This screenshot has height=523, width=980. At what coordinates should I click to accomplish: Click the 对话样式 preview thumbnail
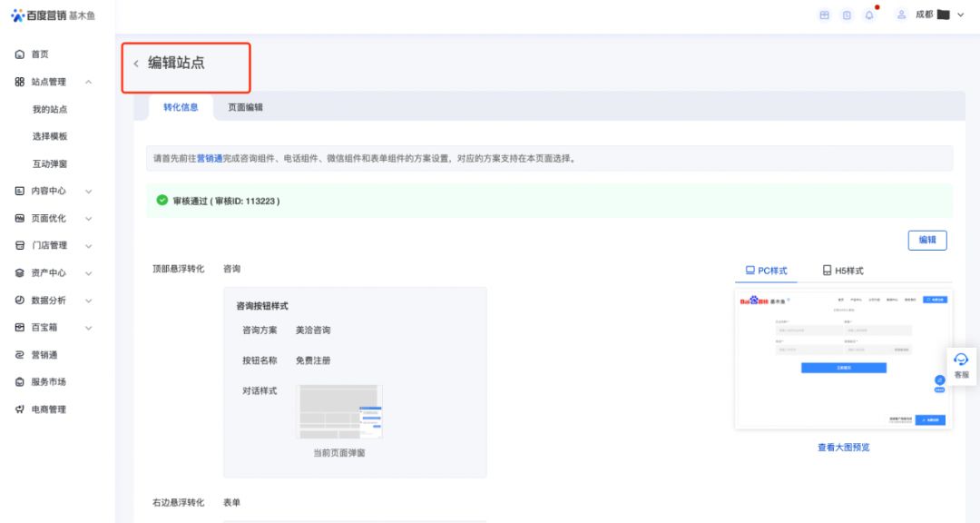point(340,411)
